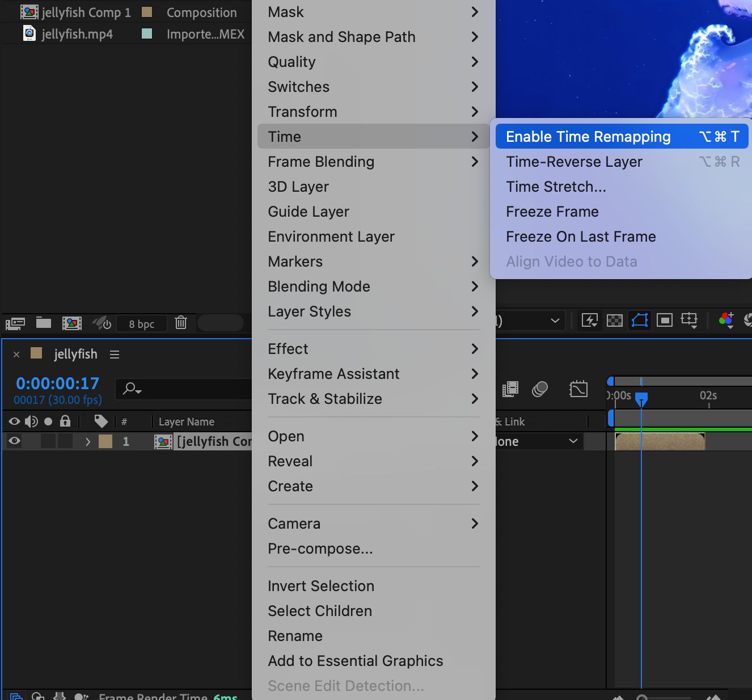Hide layer 1 using its eye toggle
This screenshot has width=752, height=700.
(x=15, y=441)
